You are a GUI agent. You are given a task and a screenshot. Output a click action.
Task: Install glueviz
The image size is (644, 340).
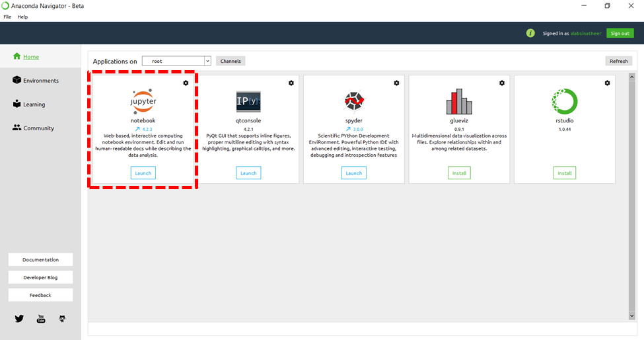[459, 173]
